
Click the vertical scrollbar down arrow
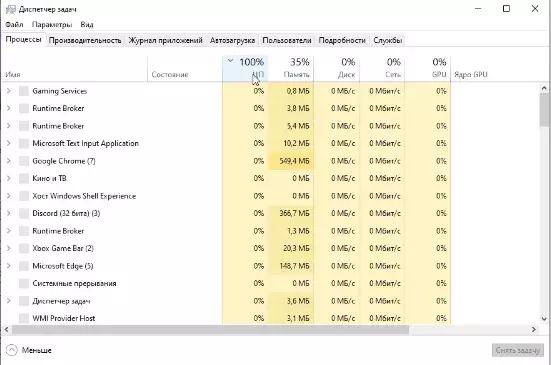pyautogui.click(x=544, y=319)
